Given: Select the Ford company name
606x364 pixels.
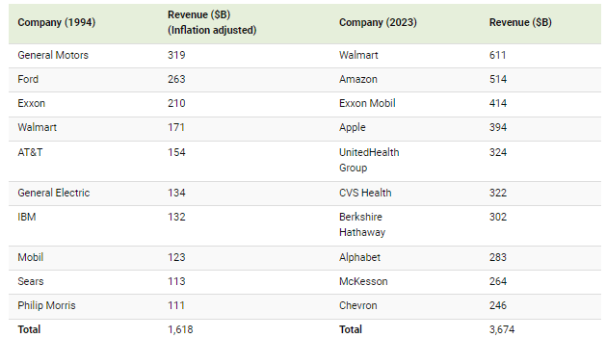Looking at the screenshot, I should [x=28, y=79].
